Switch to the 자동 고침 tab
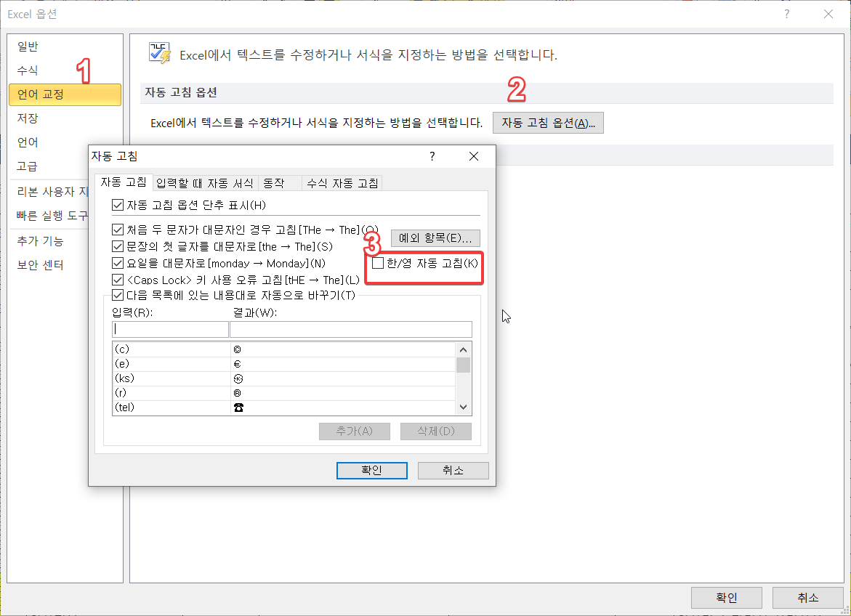 click(124, 182)
